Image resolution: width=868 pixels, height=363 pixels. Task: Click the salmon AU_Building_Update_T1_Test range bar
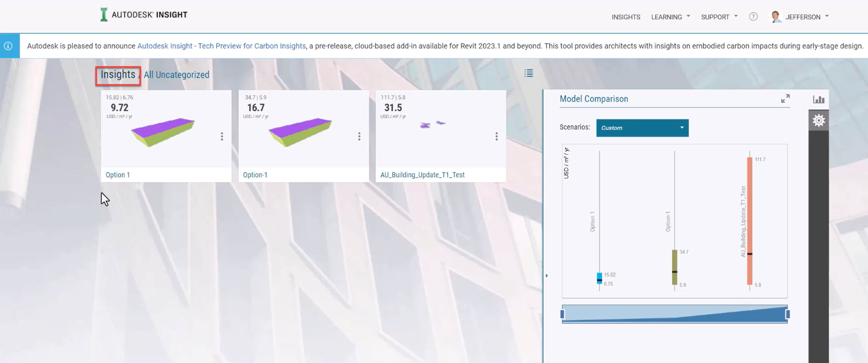pyautogui.click(x=749, y=221)
